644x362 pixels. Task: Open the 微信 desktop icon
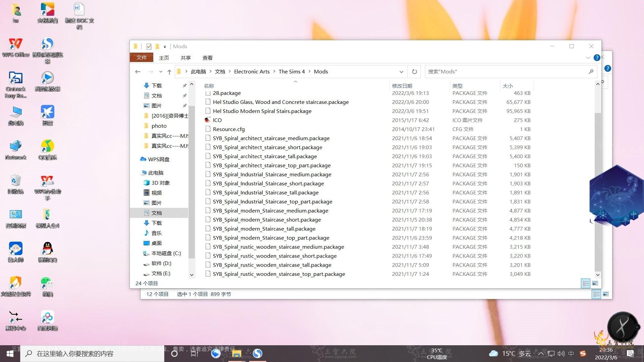(x=47, y=287)
